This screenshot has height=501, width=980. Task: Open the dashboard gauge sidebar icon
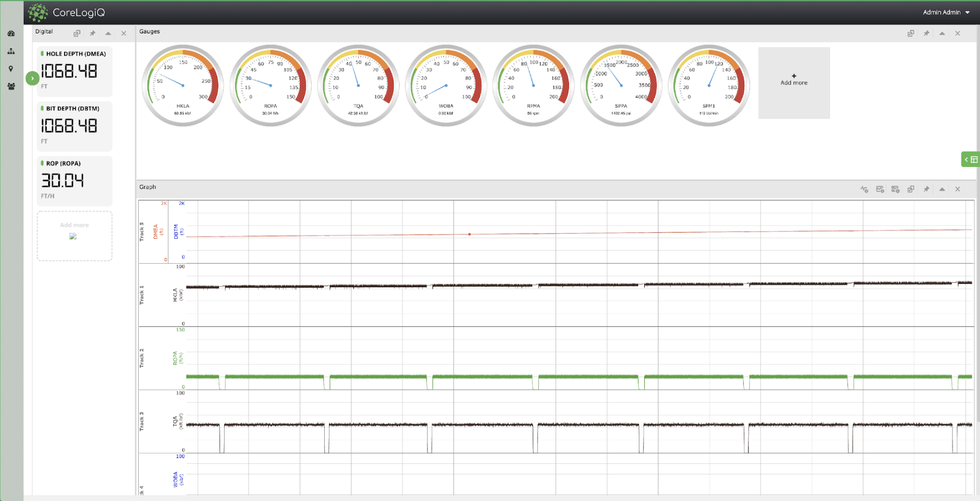coord(11,33)
